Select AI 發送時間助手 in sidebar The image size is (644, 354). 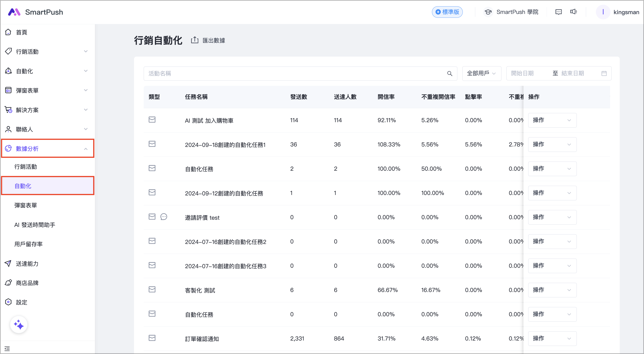tap(35, 225)
